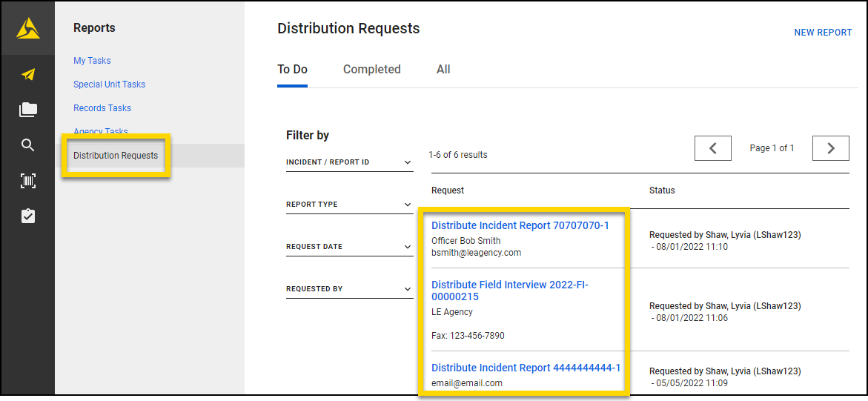Open Distribute Incident Report 4444444444-1
This screenshot has width=868, height=401.
pos(526,368)
